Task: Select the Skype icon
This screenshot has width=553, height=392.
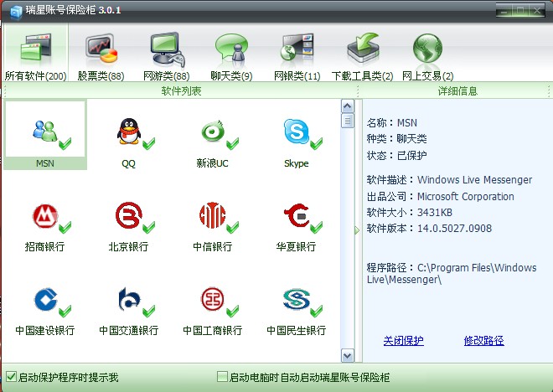Action: click(x=297, y=132)
